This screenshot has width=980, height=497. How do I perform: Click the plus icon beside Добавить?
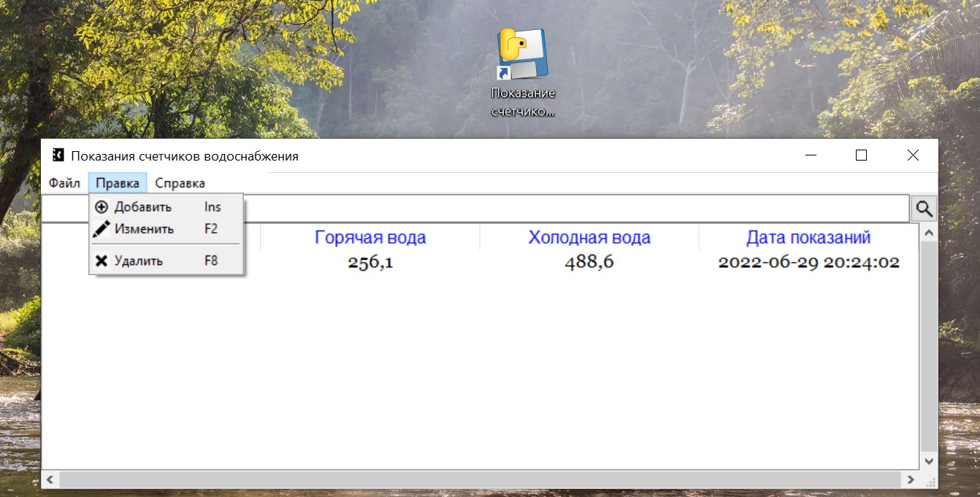pyautogui.click(x=102, y=207)
